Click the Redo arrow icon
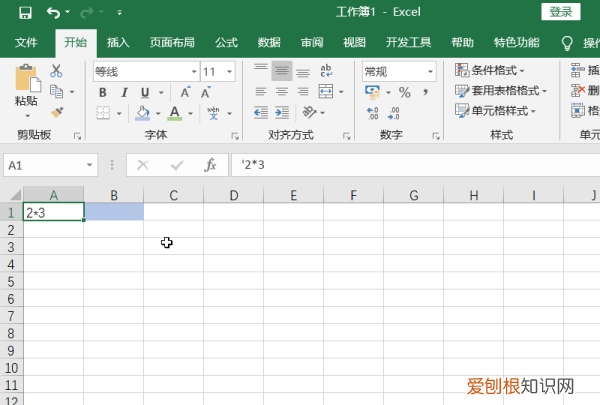The height and width of the screenshot is (405, 600). click(86, 13)
